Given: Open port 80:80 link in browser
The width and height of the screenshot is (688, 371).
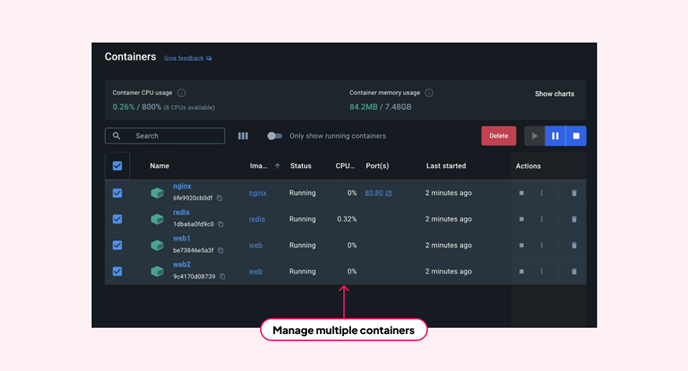Looking at the screenshot, I should click(x=378, y=193).
